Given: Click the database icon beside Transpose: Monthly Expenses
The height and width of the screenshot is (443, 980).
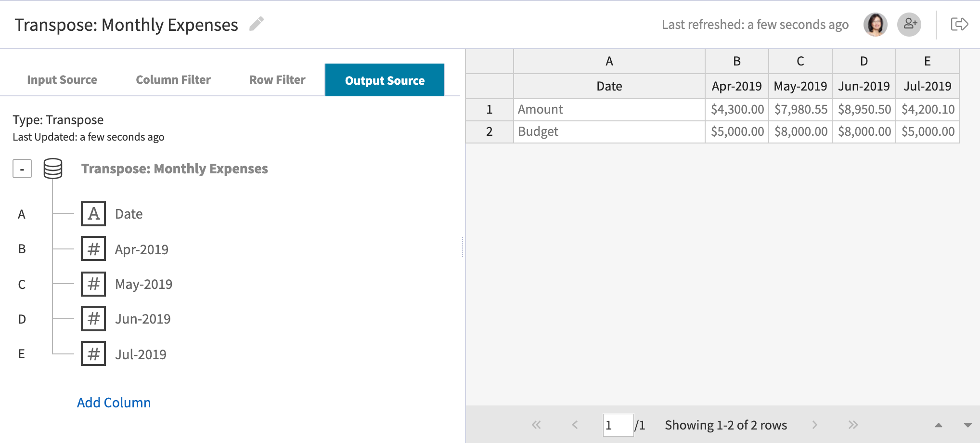Looking at the screenshot, I should coord(53,169).
